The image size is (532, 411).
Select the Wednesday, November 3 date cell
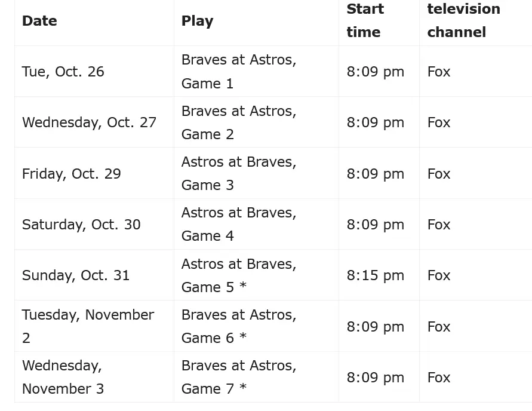(63, 377)
